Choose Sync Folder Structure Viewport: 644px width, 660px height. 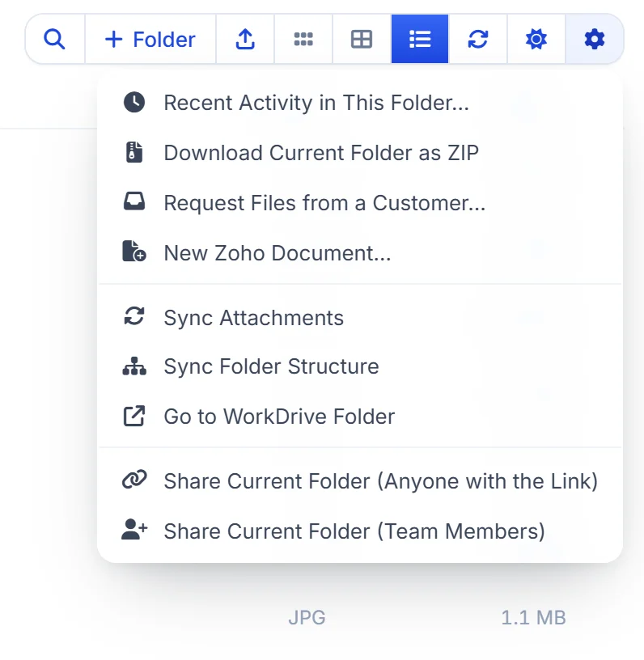pos(360,366)
